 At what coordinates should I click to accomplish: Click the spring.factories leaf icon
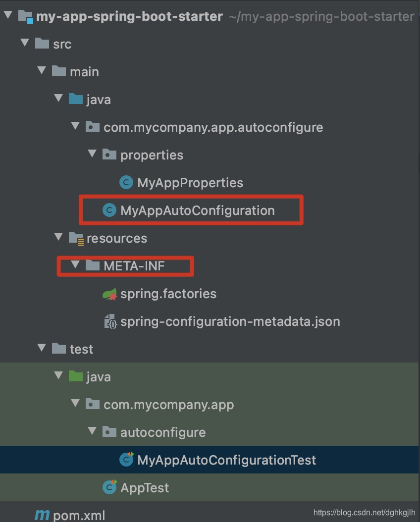pos(110,294)
